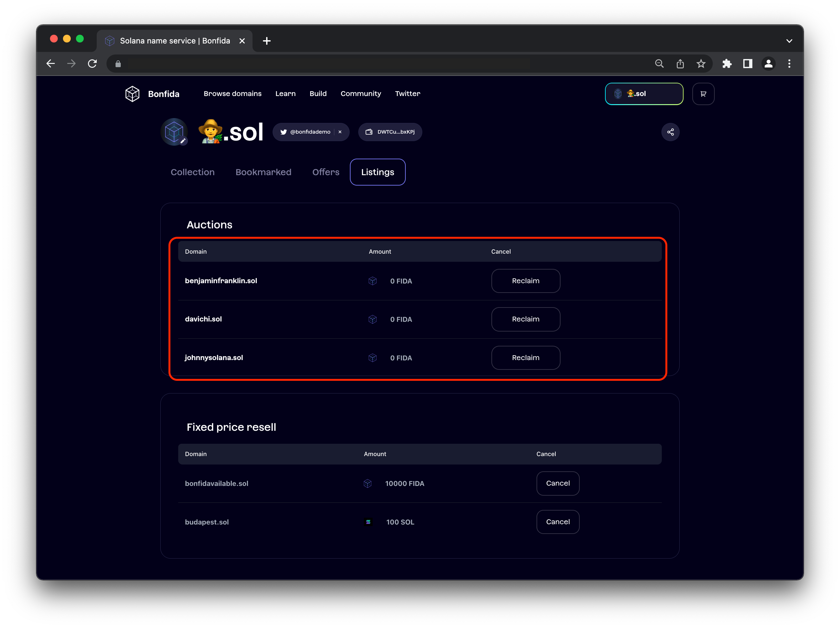Open davichi.sol domain

[203, 319]
